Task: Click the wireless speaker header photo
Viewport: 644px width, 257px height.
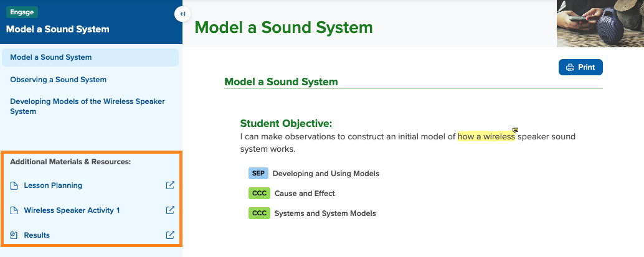Action: coord(600,24)
